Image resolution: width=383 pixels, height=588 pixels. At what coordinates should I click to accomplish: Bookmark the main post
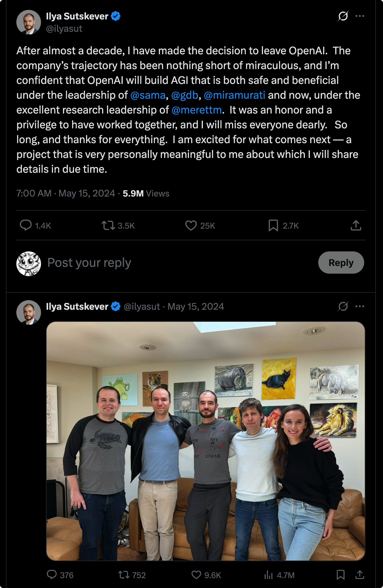tap(273, 226)
